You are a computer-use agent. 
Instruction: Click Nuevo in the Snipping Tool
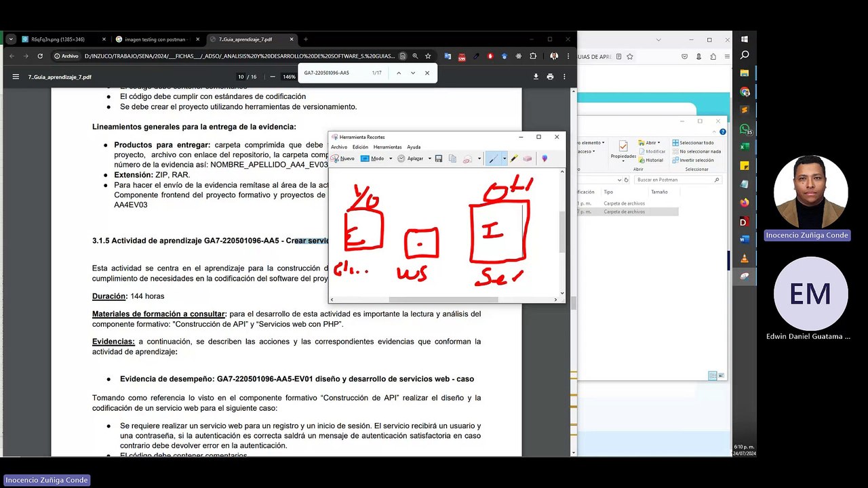[x=343, y=159]
